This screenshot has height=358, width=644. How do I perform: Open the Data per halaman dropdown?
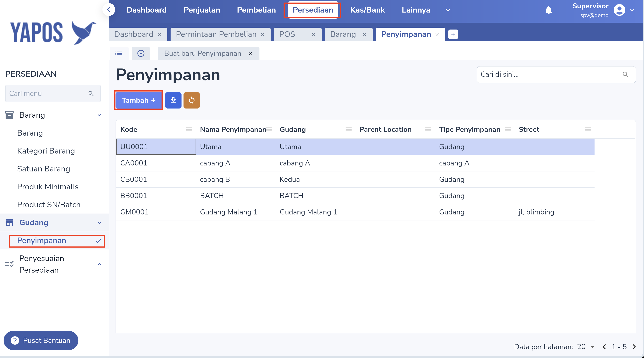pyautogui.click(x=586, y=346)
